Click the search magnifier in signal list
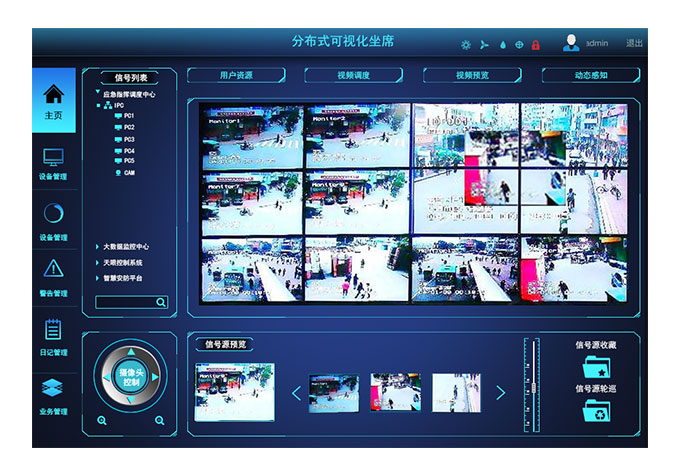 coord(161,302)
